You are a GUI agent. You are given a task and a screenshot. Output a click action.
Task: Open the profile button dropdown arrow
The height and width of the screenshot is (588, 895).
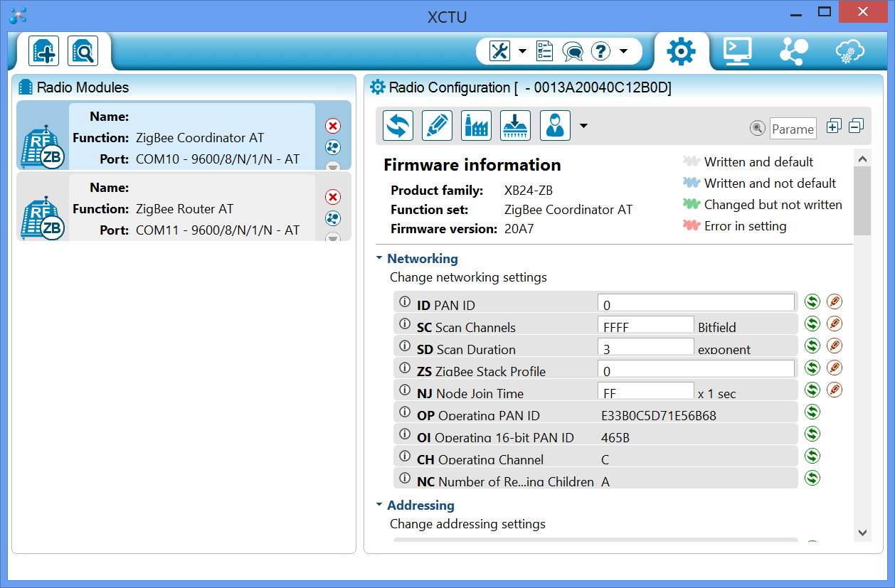pyautogui.click(x=583, y=127)
